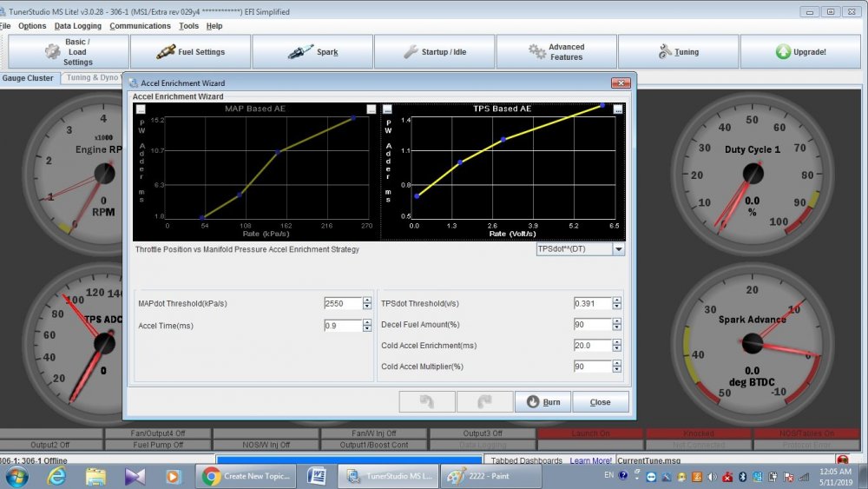Open the Communications menu
Viewport: 868px width, 489px height.
click(140, 26)
